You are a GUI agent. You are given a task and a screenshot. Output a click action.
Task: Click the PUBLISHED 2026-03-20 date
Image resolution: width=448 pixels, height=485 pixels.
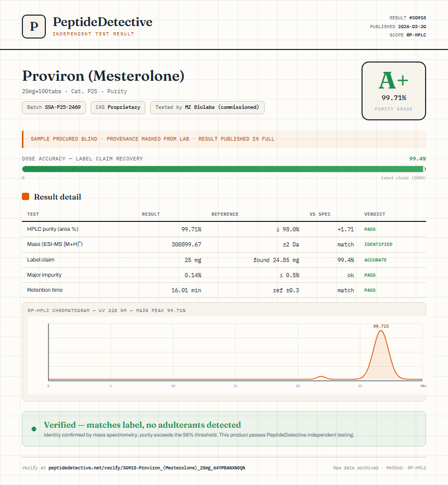398,27
